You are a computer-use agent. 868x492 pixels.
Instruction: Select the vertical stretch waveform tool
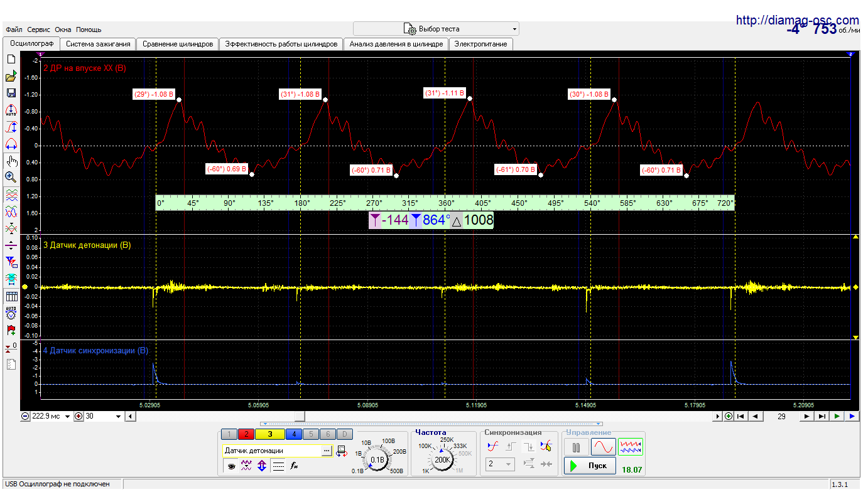(x=11, y=127)
